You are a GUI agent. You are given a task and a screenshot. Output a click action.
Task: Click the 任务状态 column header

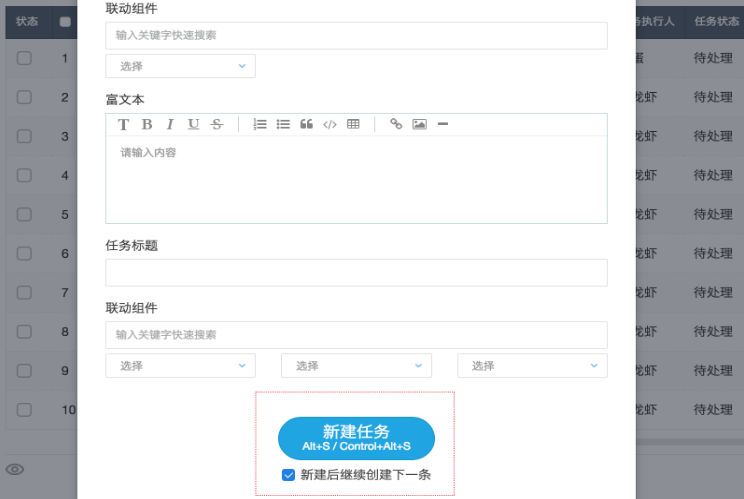713,20
